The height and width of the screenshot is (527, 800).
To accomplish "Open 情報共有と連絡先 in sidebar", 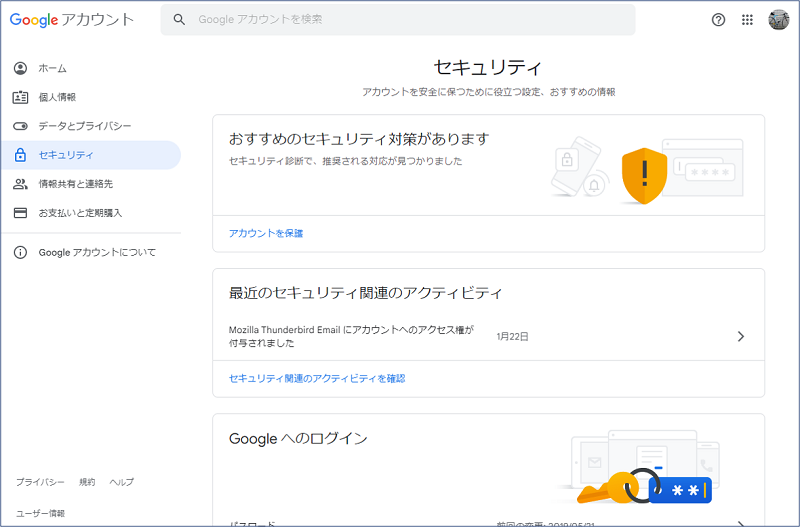I will coord(91,184).
